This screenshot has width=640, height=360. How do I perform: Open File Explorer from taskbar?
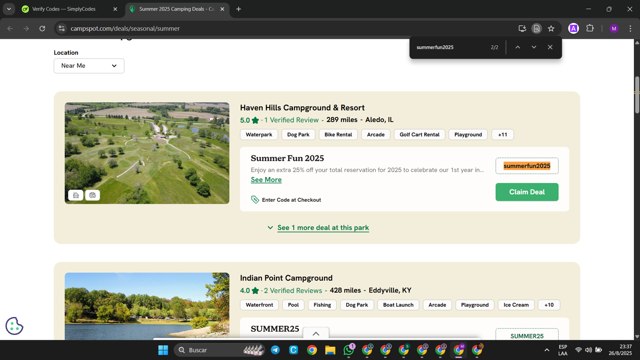[x=330, y=350]
